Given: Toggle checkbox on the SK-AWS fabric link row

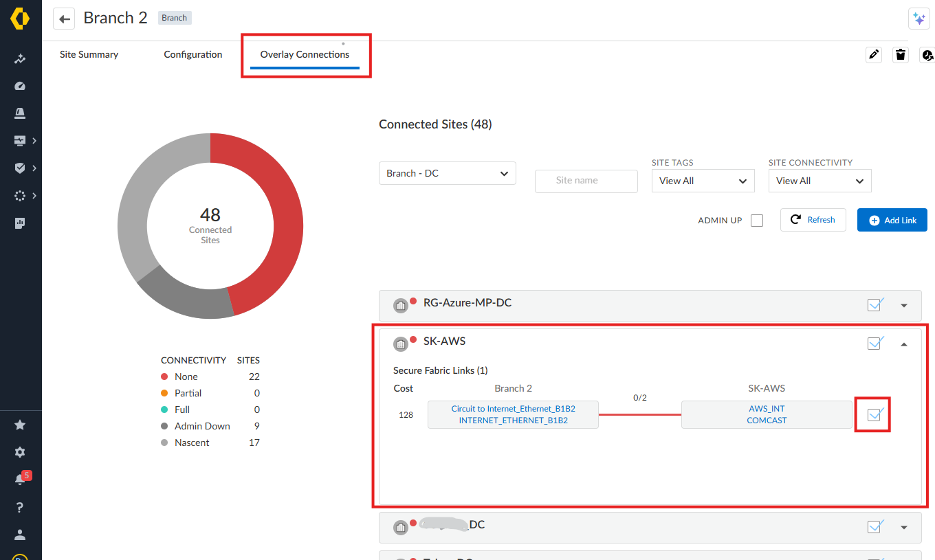Looking at the screenshot, I should [x=874, y=414].
